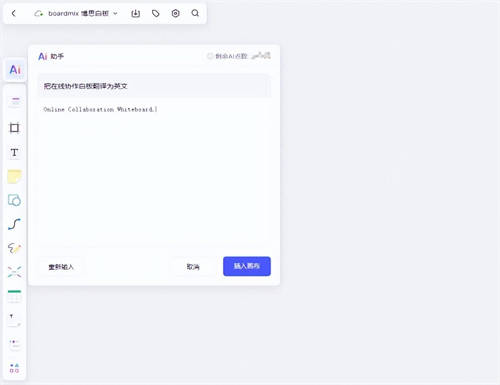Open board settings hexagon icon

[175, 13]
